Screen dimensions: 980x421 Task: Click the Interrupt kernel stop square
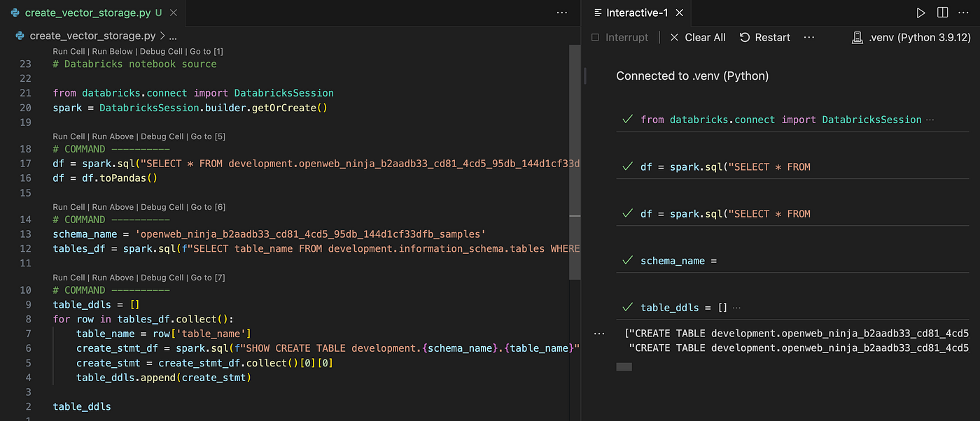point(595,37)
